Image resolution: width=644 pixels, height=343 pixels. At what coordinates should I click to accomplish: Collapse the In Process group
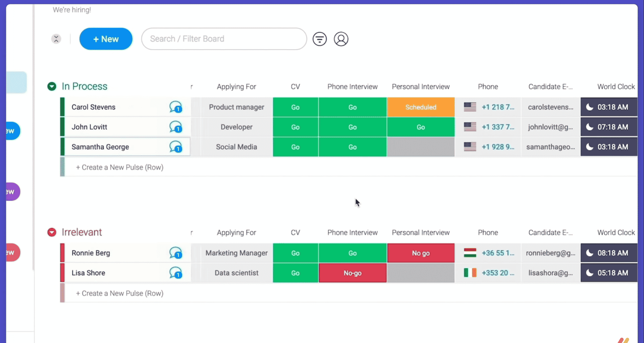click(52, 86)
